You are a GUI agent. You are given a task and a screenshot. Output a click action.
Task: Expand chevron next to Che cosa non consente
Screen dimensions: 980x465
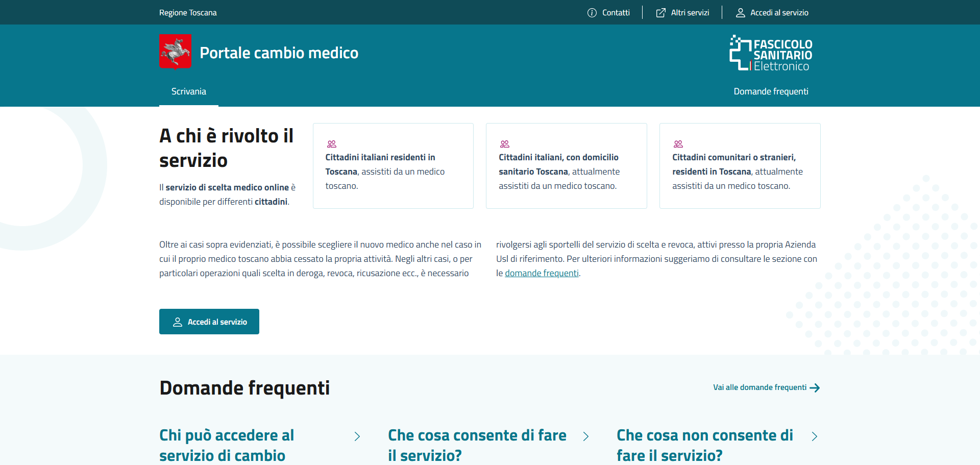click(x=815, y=436)
